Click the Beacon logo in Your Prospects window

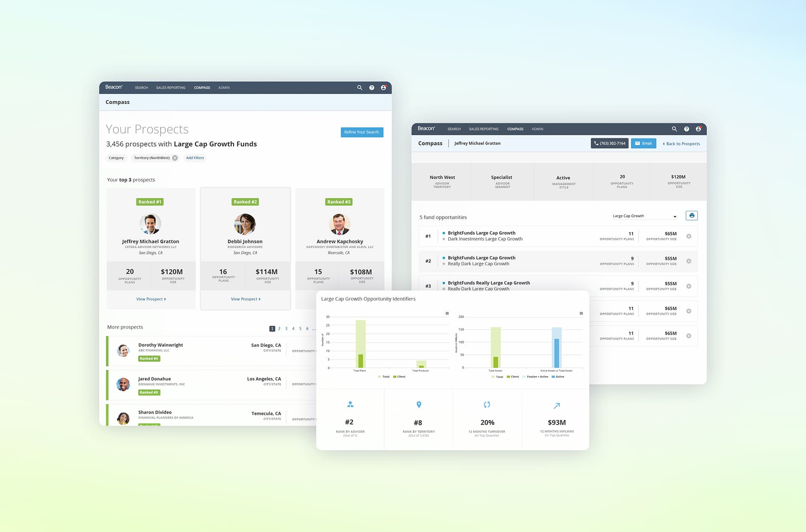(114, 87)
